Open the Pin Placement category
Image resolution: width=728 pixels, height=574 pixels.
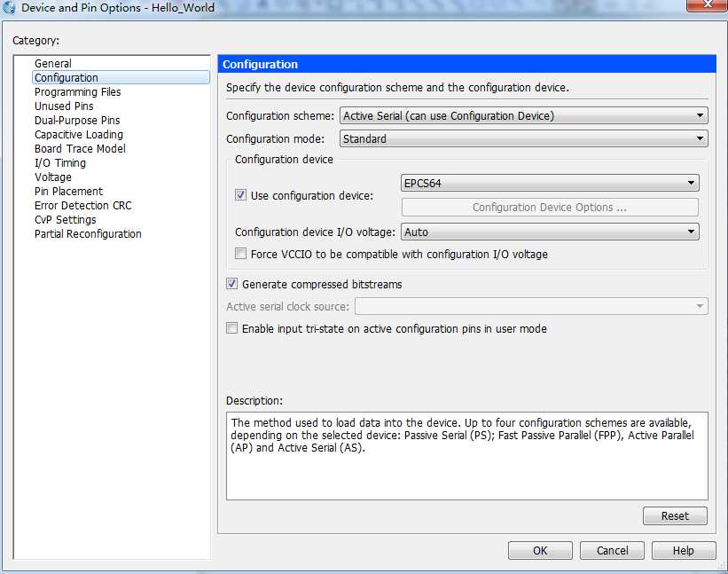pyautogui.click(x=68, y=192)
